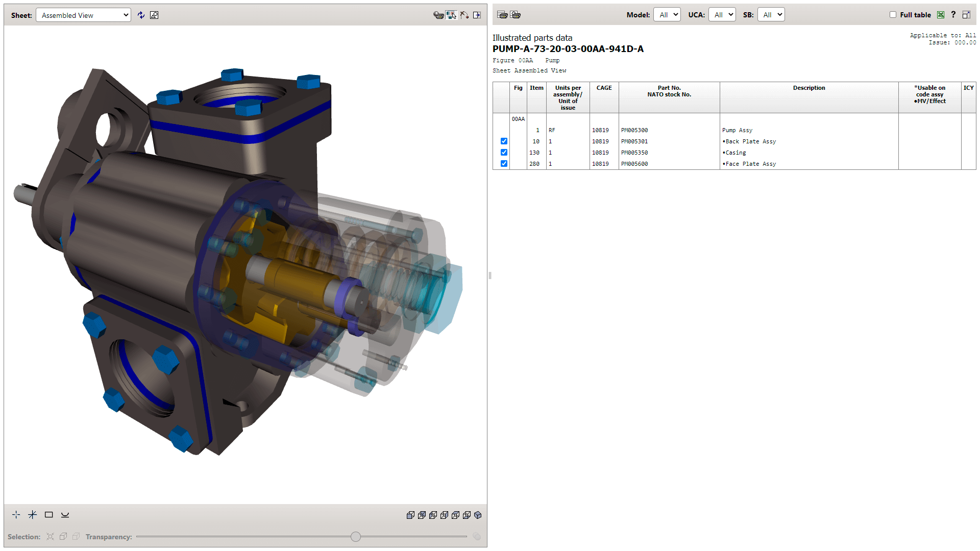Print the 3D view with printer icon

[x=438, y=15]
